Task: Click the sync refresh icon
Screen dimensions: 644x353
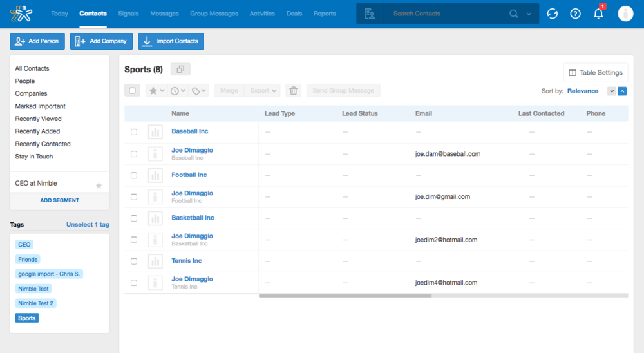Action: 552,14
